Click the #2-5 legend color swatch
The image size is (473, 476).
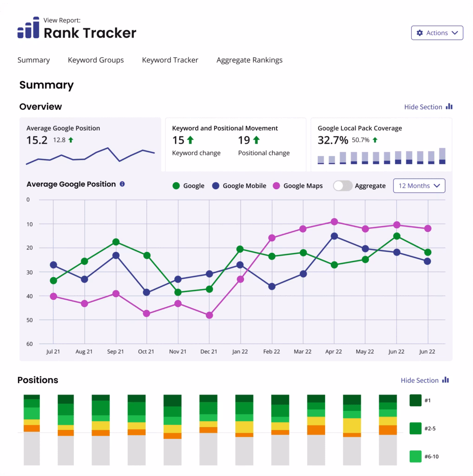pos(415,428)
